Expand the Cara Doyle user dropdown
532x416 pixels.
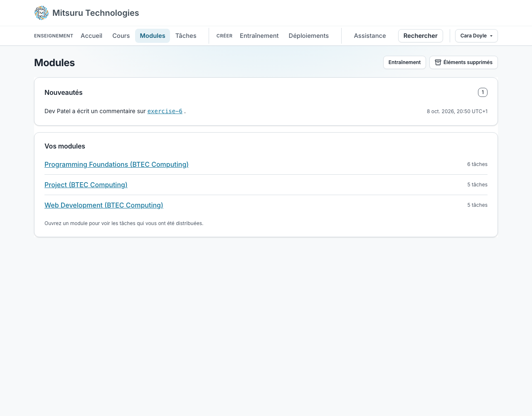476,36
